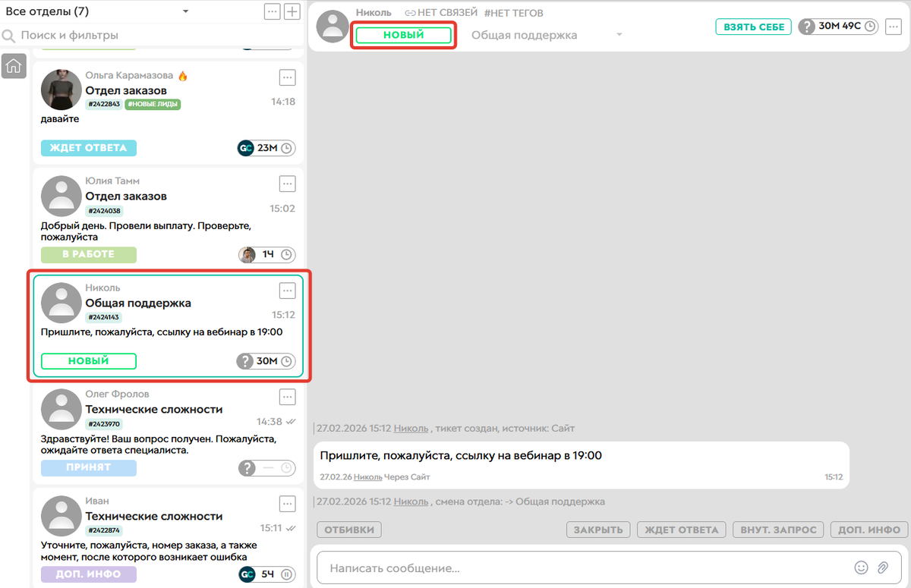911x588 pixels.
Task: Click the 30М 49С timer in chat header
Action: (x=839, y=27)
